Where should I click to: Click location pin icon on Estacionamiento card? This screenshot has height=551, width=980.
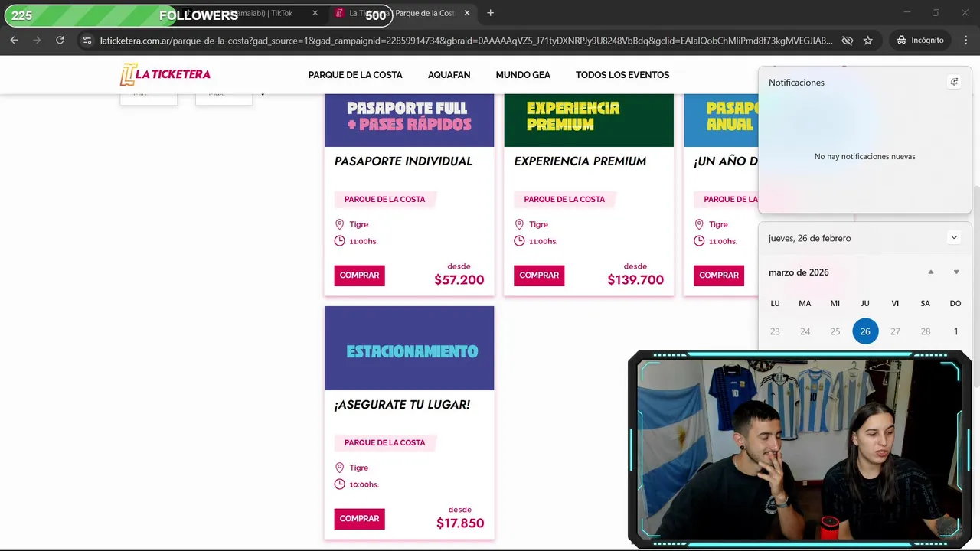339,468
